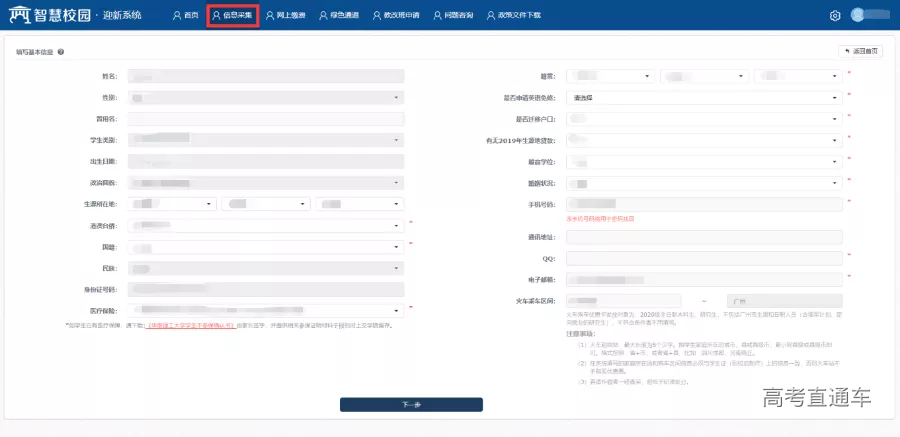Expand the 是否申请英语免修 dropdown
This screenshot has width=900, height=437.
(x=704, y=98)
